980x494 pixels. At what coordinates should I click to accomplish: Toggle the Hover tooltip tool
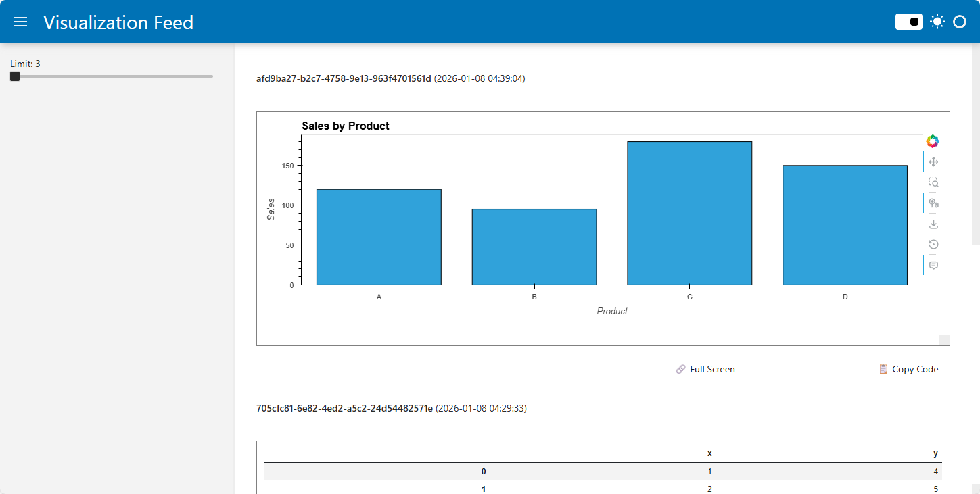point(933,266)
